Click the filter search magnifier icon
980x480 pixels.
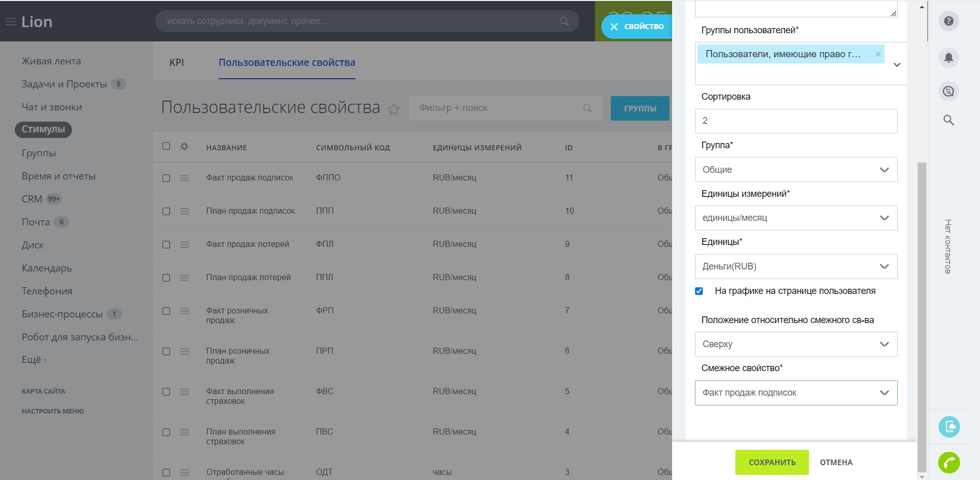(x=587, y=108)
